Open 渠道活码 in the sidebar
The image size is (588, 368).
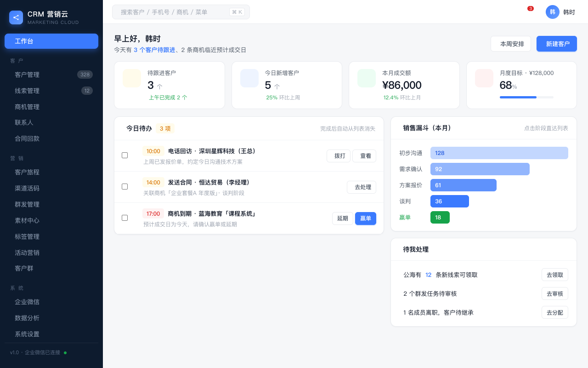51,188
